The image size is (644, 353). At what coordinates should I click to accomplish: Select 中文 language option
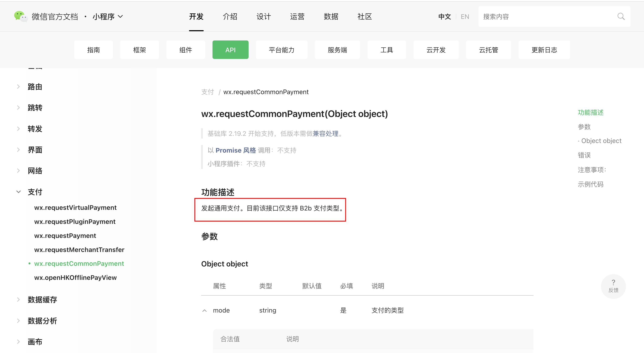445,17
